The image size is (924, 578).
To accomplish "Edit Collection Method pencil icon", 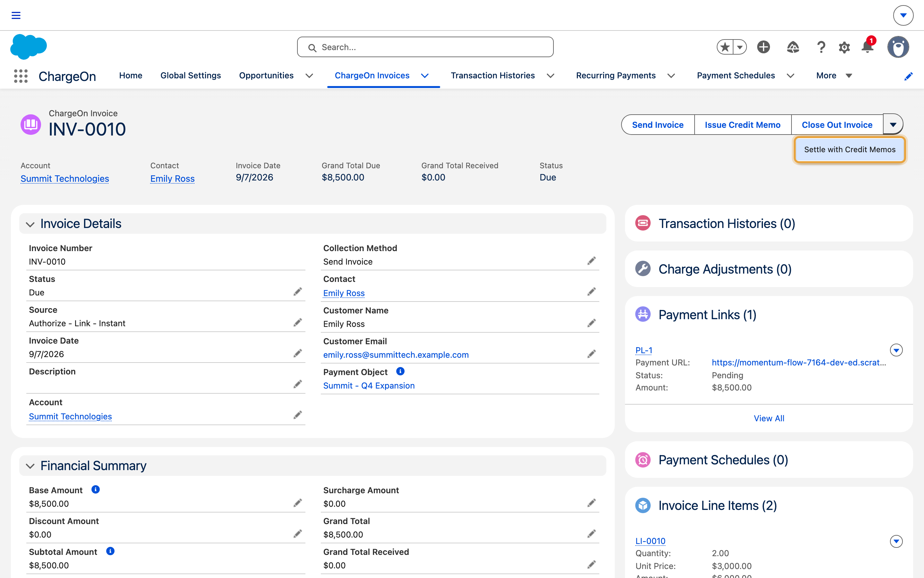I will [592, 261].
